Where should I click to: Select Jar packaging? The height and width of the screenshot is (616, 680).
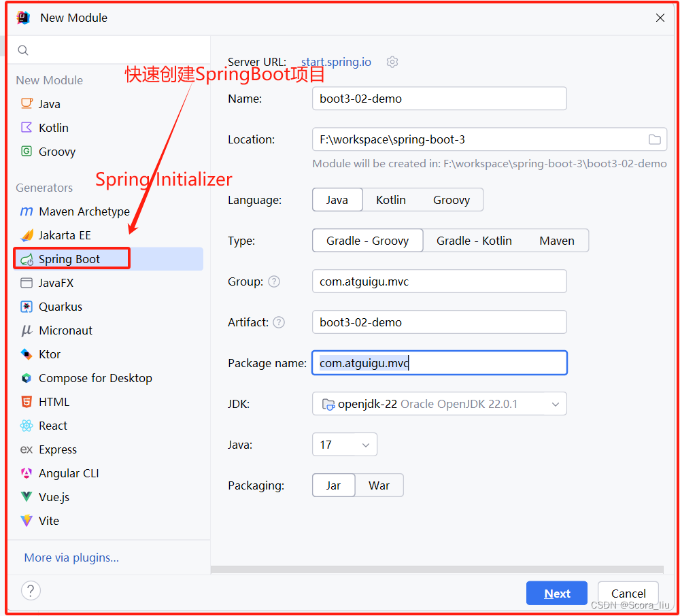tap(333, 485)
